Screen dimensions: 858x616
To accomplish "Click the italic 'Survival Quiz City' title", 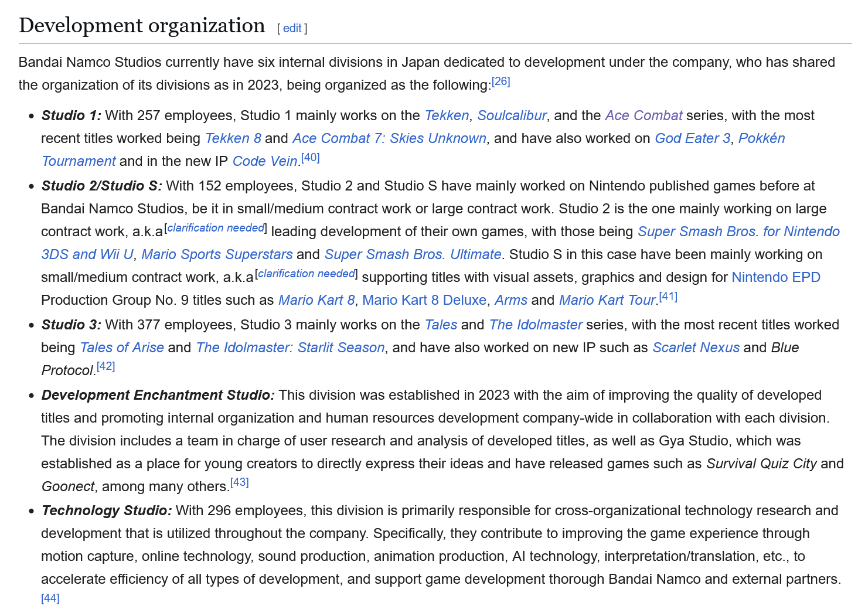I will tap(761, 464).
